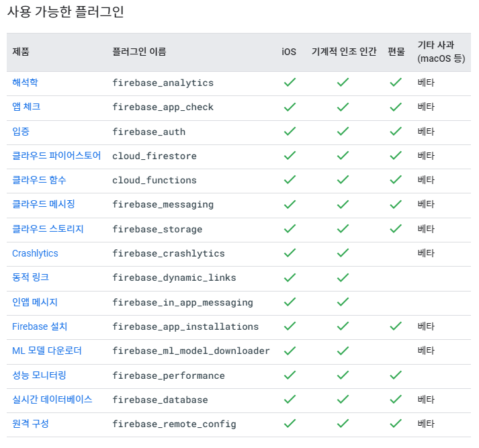Click 편물 checkmark in firebase_storage row
The width and height of the screenshot is (479, 448).
[x=396, y=229]
